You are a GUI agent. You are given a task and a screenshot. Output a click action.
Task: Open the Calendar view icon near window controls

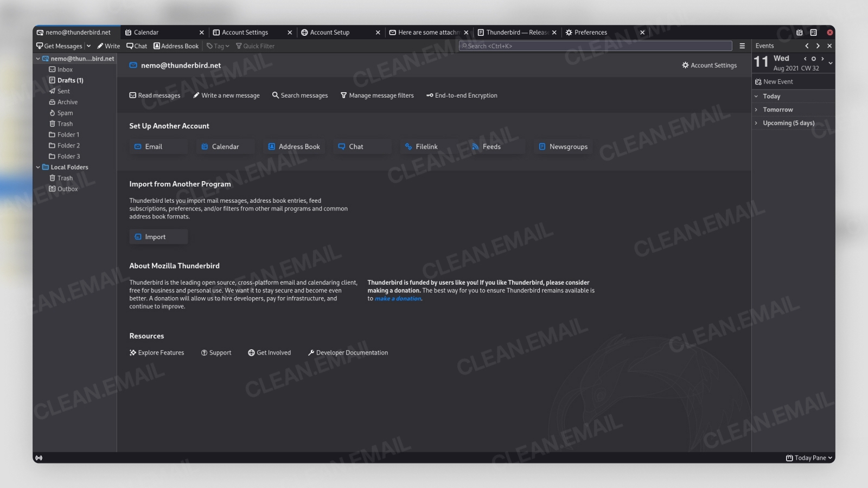pos(799,32)
